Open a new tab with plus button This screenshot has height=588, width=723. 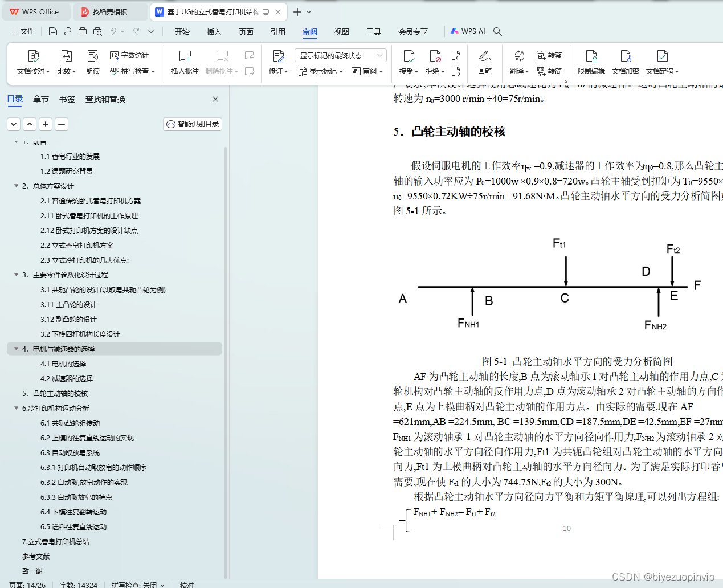point(297,11)
